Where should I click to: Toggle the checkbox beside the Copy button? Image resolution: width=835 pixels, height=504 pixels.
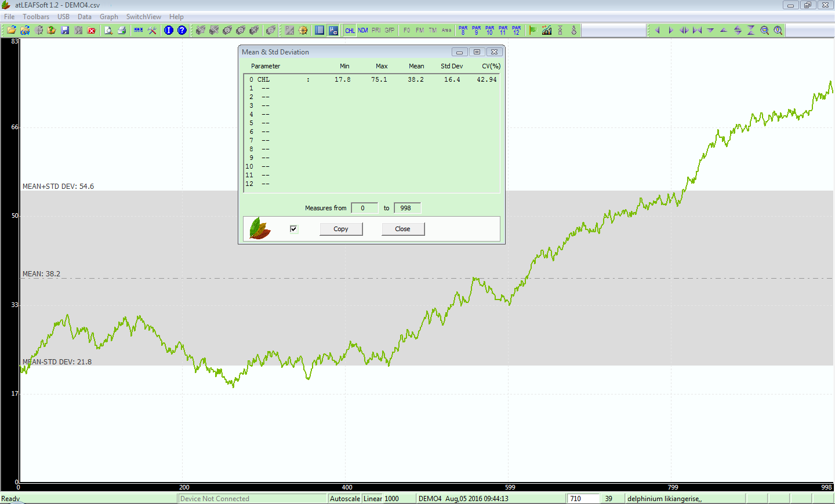pos(293,229)
